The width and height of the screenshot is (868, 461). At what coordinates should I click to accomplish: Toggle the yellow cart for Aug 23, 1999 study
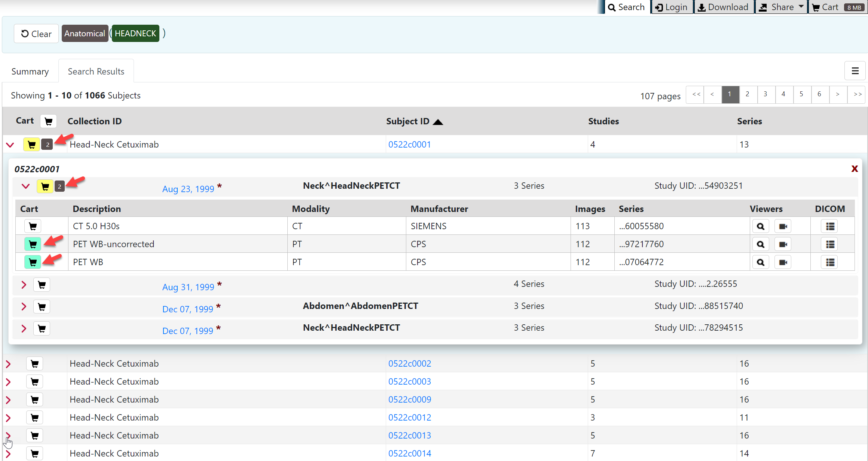tap(45, 186)
